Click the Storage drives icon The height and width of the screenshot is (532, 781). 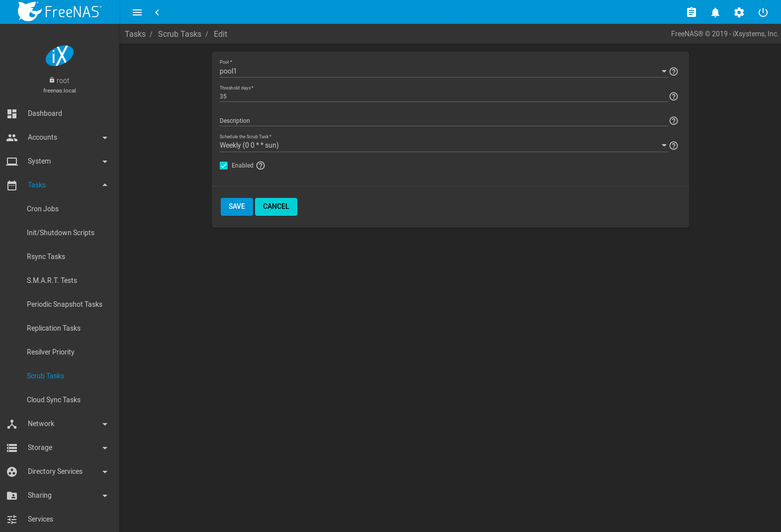tap(12, 448)
